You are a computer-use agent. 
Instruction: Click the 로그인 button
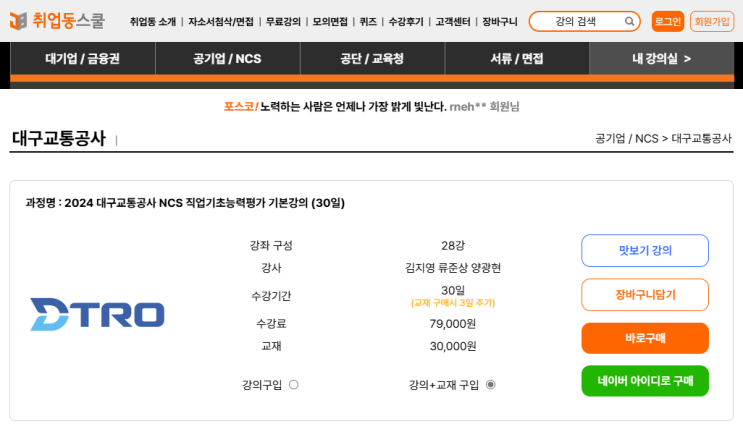(668, 21)
